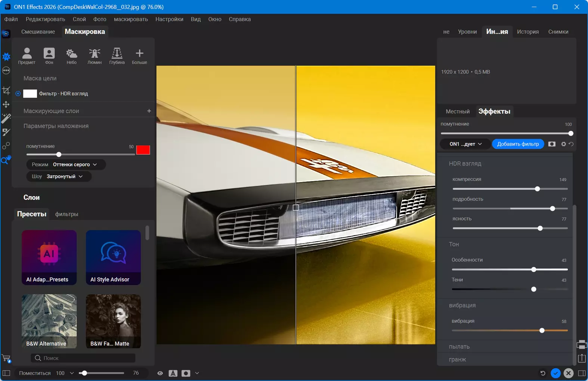This screenshot has width=588, height=381.
Task: Open the Поместиться zoom dropdown arrow
Action: pyautogui.click(x=72, y=373)
